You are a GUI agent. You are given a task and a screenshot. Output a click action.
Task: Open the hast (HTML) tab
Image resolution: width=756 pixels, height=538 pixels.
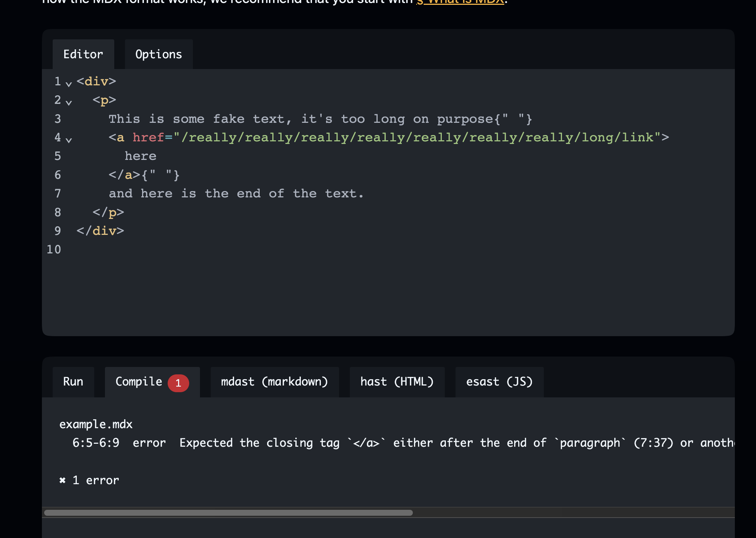coord(397,382)
